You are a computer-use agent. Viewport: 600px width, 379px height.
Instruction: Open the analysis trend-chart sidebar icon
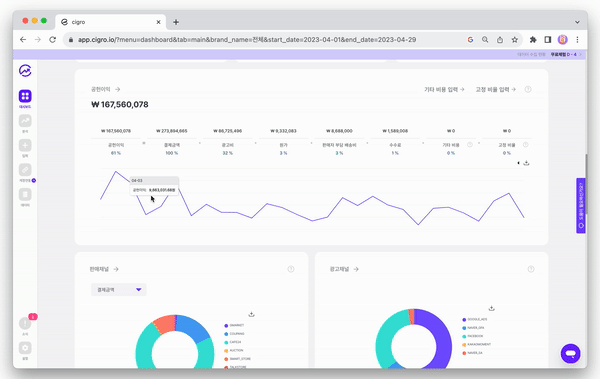click(x=25, y=121)
